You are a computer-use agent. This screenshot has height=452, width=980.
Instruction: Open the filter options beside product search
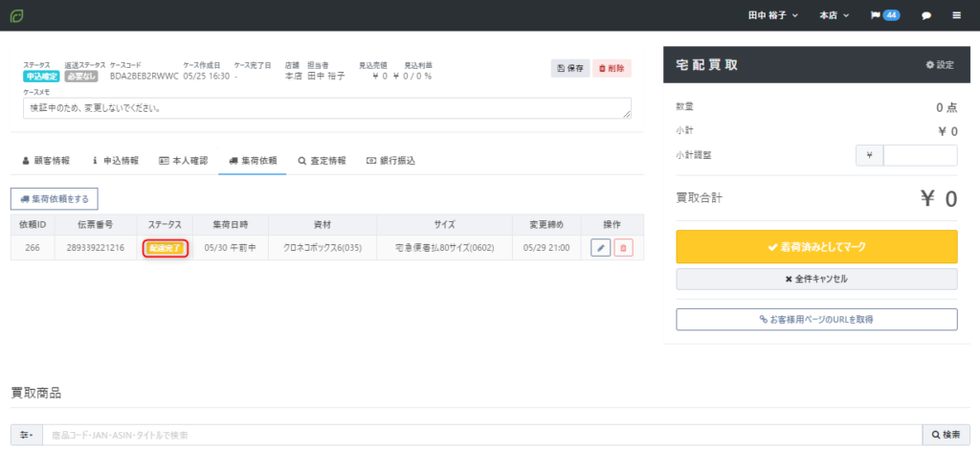tap(26, 435)
